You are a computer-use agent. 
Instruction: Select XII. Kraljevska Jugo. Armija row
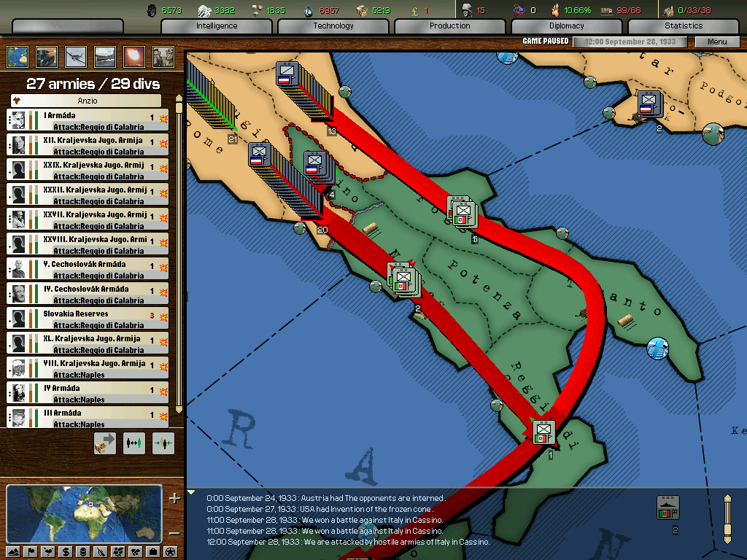pyautogui.click(x=88, y=145)
